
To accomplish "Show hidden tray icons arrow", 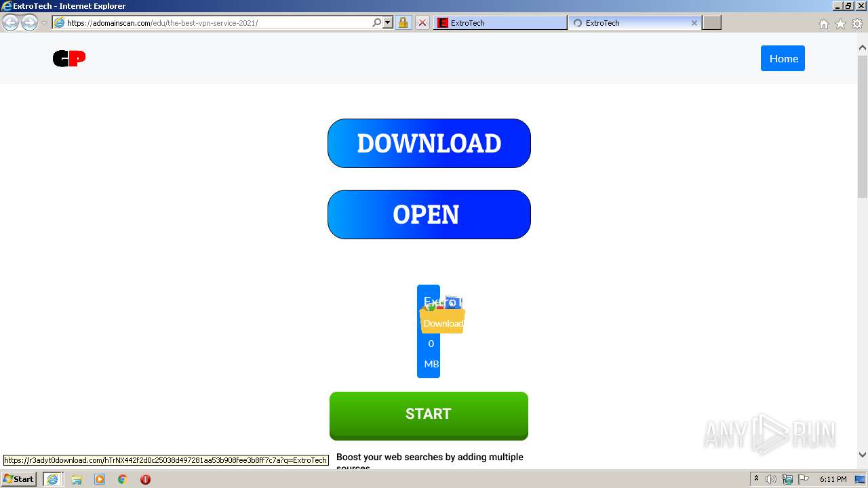I will pos(756,479).
